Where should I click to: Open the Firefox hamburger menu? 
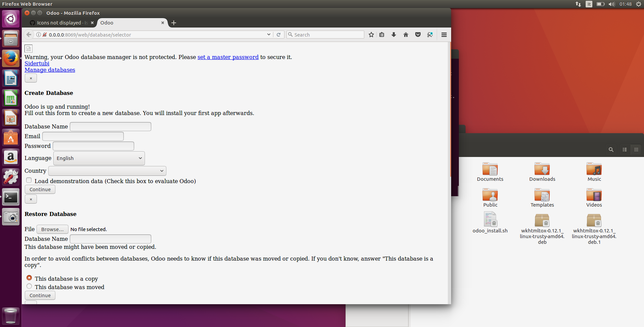pos(443,35)
